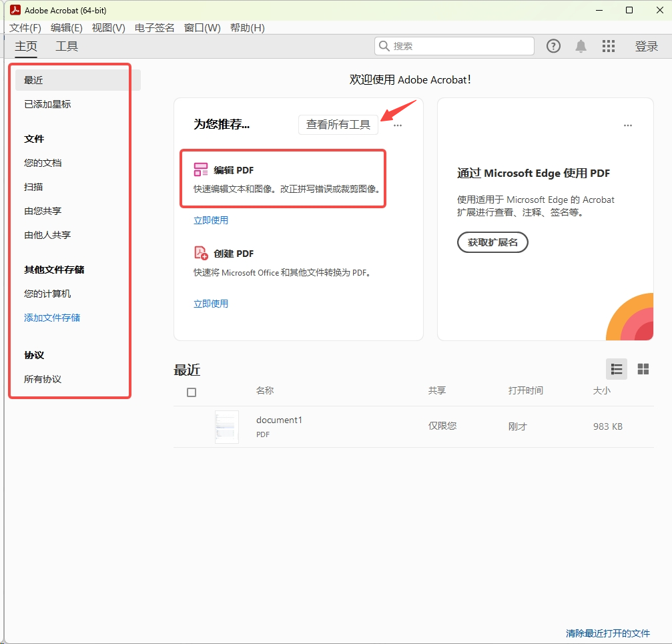Image resolution: width=672 pixels, height=644 pixels.
Task: Open the document1 thumbnail preview
Action: pyautogui.click(x=227, y=426)
